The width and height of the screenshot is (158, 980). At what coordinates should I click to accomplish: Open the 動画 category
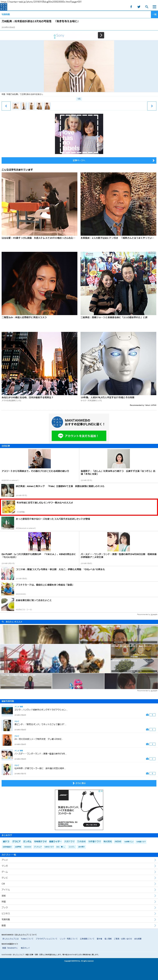pos(79,925)
